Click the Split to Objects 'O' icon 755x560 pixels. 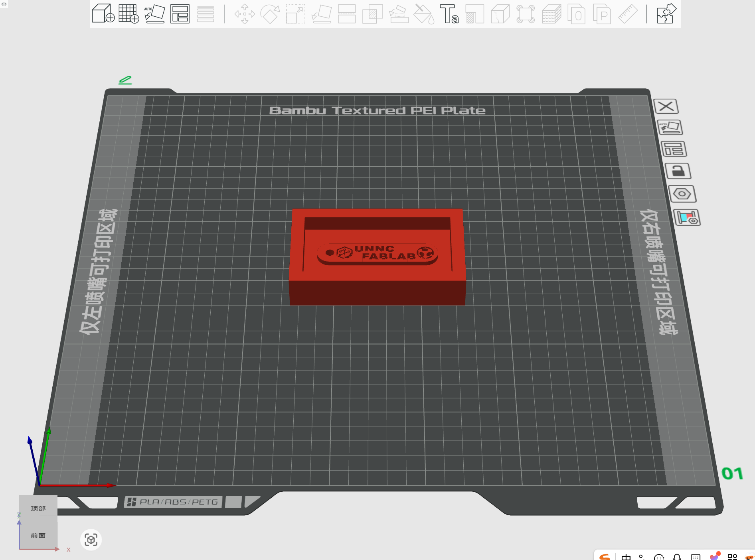(x=577, y=14)
